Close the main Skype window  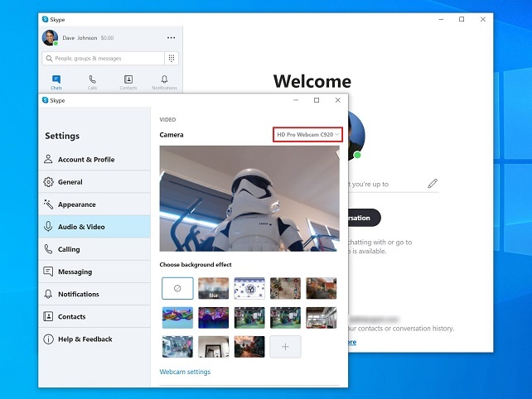click(483, 19)
